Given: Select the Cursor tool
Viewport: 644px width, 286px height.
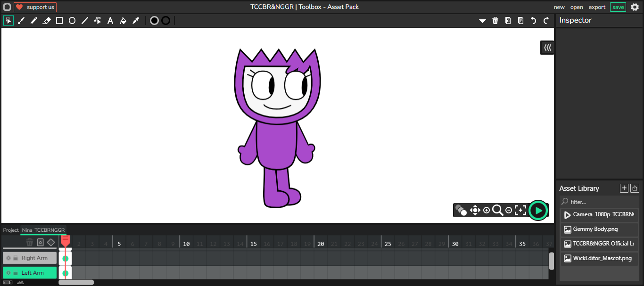Looking at the screenshot, I should (8, 21).
